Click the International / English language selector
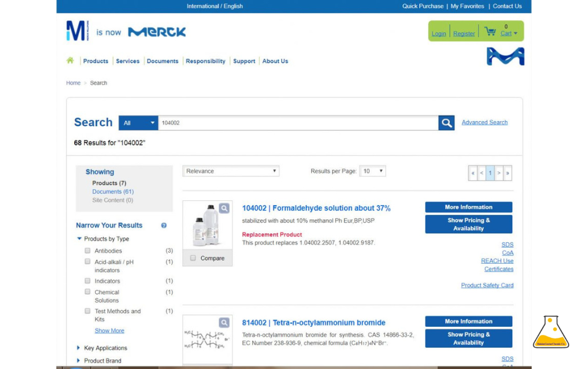The height and width of the screenshot is (369, 588). point(215,6)
